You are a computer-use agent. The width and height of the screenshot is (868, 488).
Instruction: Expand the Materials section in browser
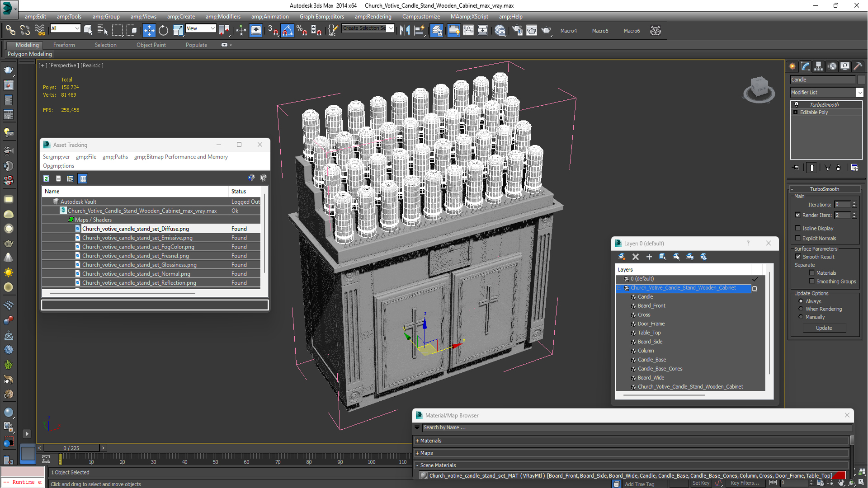pyautogui.click(x=417, y=441)
